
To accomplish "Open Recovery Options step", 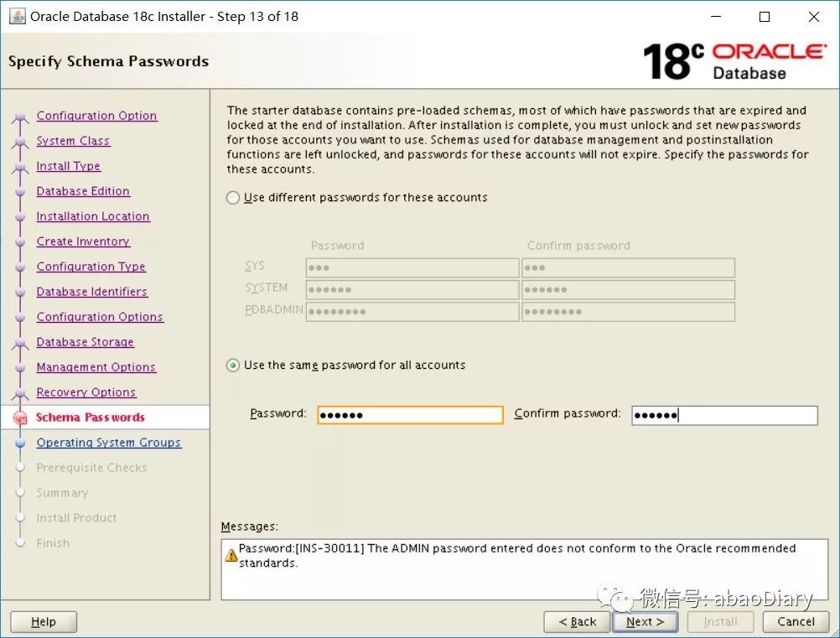I will 86,392.
